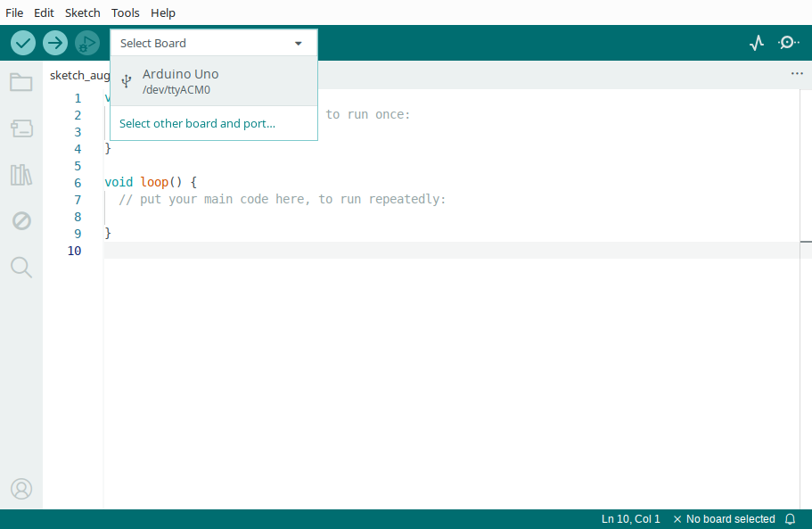Click the USB icon beside Arduino Uno
This screenshot has height=529, width=812.
(126, 81)
